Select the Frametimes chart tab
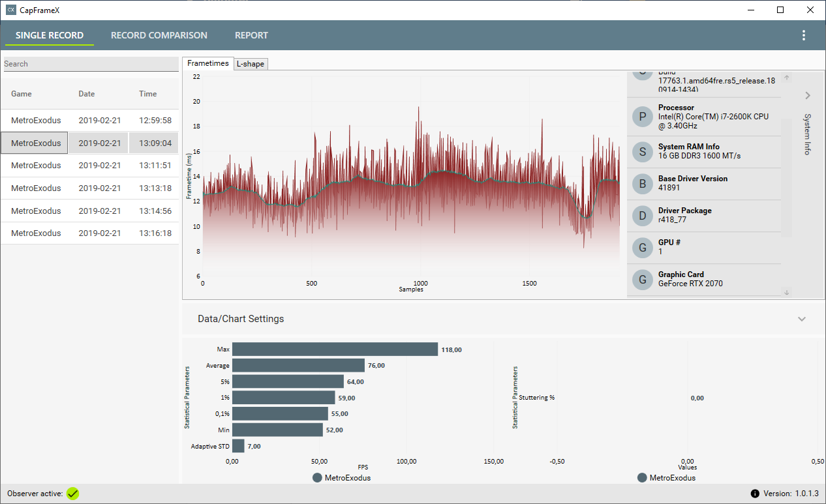Image resolution: width=826 pixels, height=504 pixels. click(x=208, y=63)
